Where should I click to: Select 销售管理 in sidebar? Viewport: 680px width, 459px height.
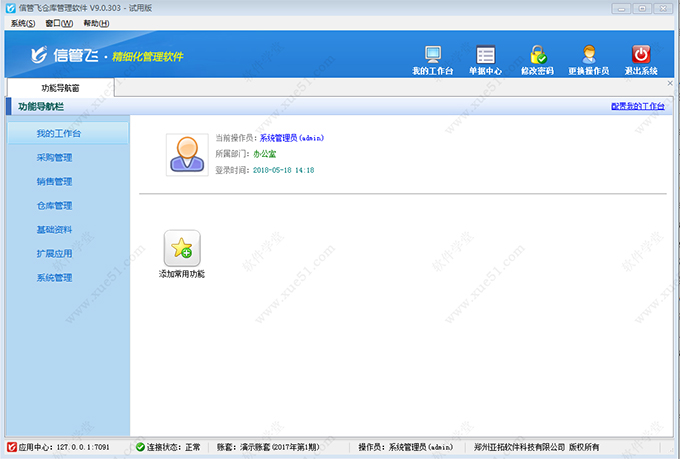pyautogui.click(x=55, y=181)
